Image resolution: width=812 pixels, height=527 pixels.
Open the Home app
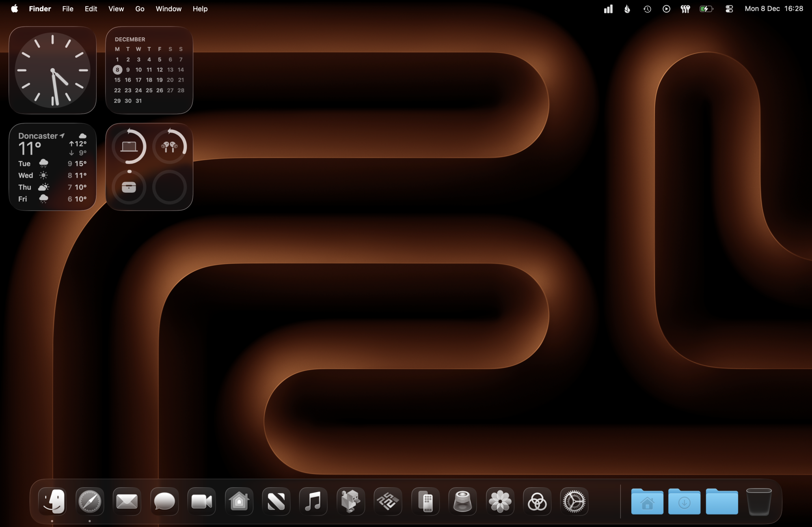click(239, 501)
